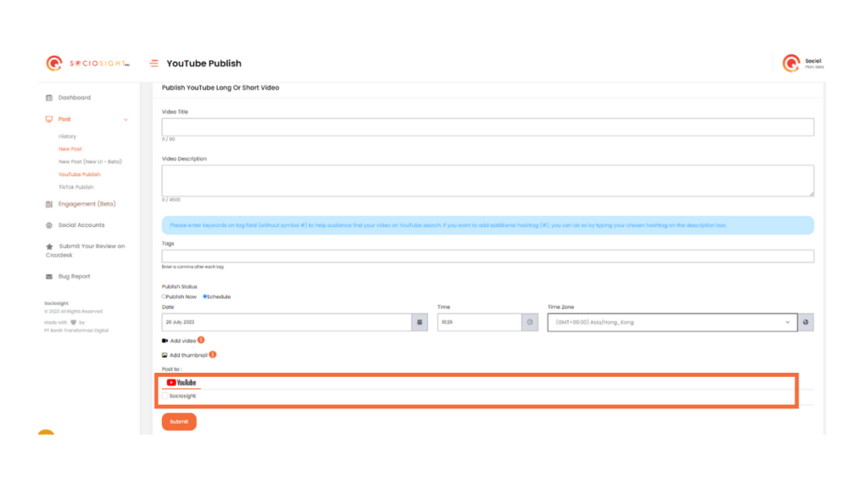
Task: Open Dashboard from the sidebar
Action: (x=75, y=98)
